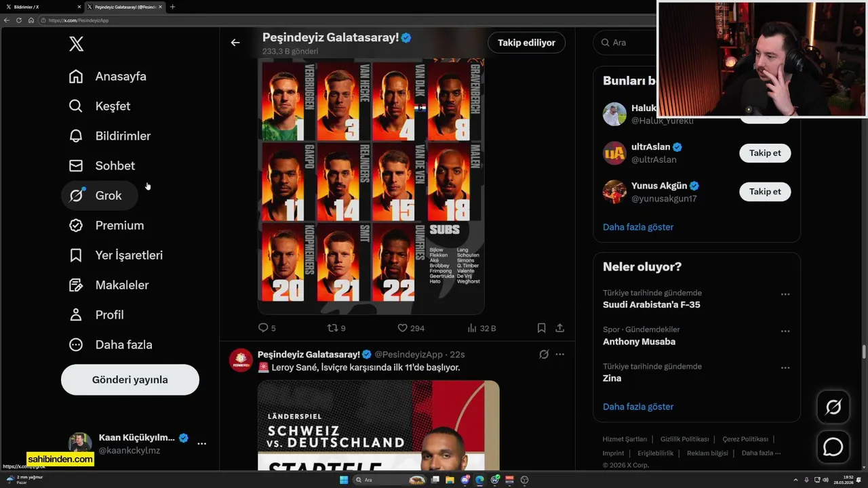
Task: Expand Daha fazla footer links
Action: (x=761, y=453)
